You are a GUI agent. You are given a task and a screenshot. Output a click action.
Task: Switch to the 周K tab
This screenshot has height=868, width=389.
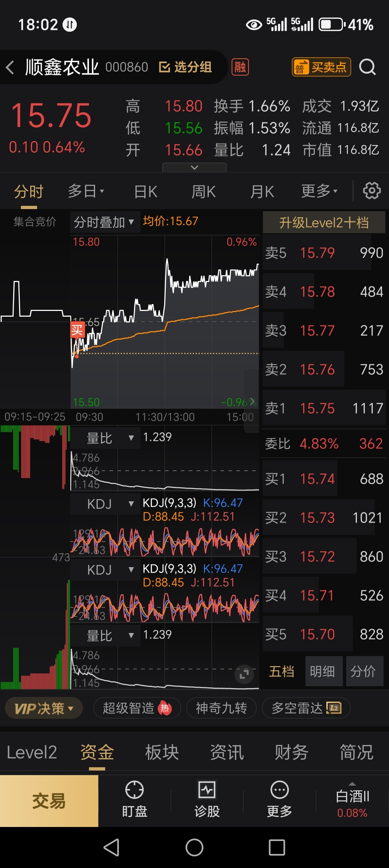204,191
